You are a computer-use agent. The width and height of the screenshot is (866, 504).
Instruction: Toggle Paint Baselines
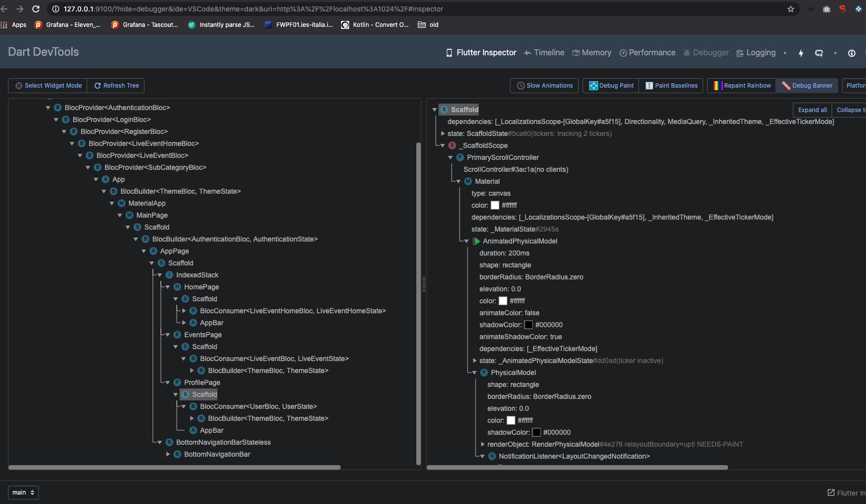(671, 86)
